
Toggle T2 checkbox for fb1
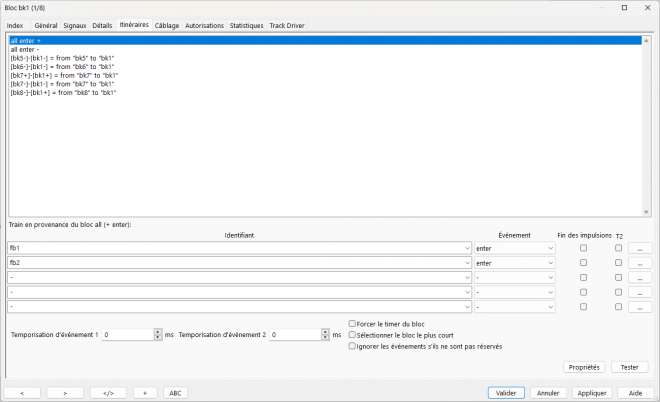618,248
